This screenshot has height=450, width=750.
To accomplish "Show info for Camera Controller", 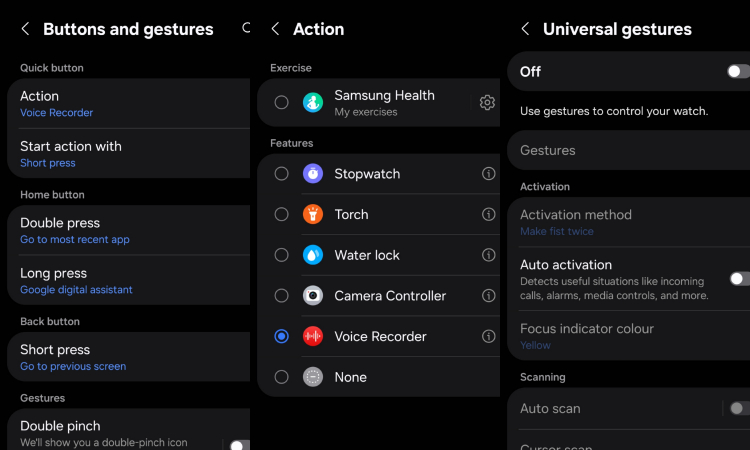I will (488, 296).
